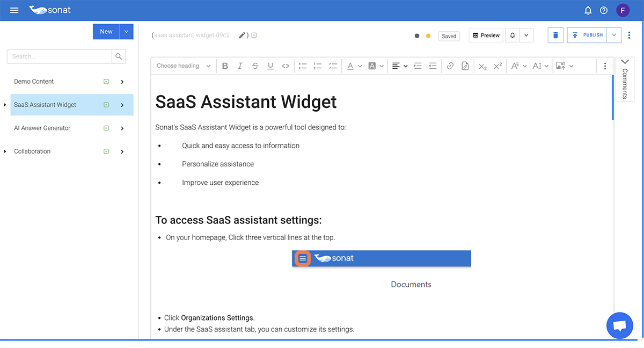644x348 pixels.
Task: Open the Choose heading dropdown
Action: click(184, 66)
